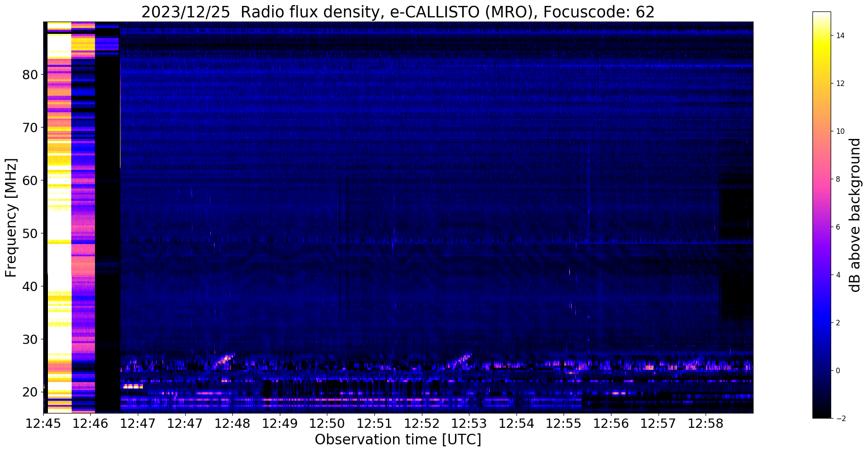Click the 50 MHz frequency tick label
The width and height of the screenshot is (868, 452).
(x=31, y=233)
